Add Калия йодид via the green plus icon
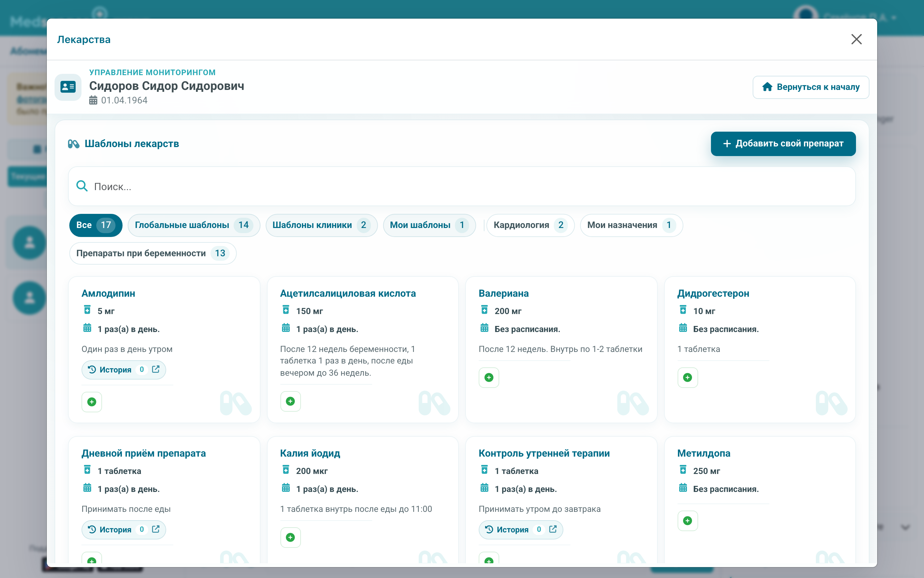 290,537
